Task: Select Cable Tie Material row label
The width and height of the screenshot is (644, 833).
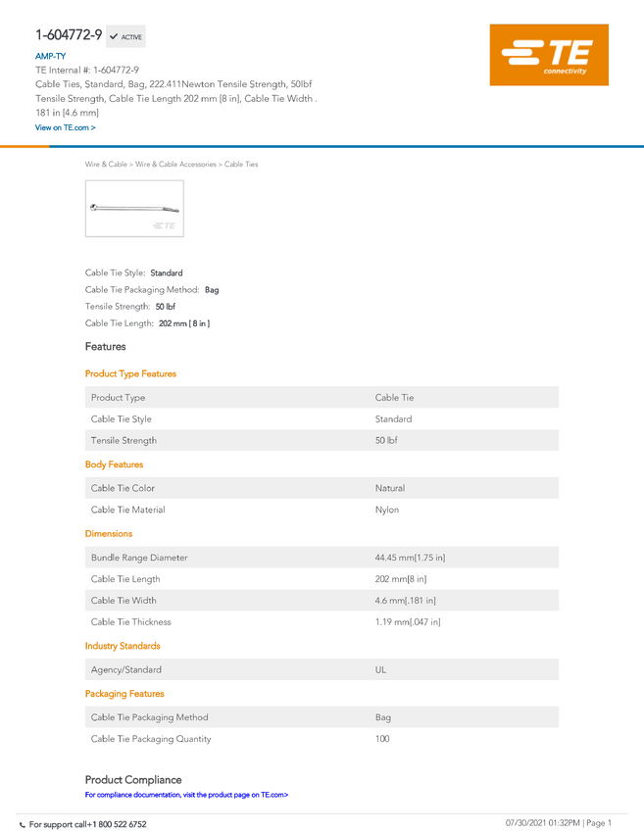Action: [128, 510]
